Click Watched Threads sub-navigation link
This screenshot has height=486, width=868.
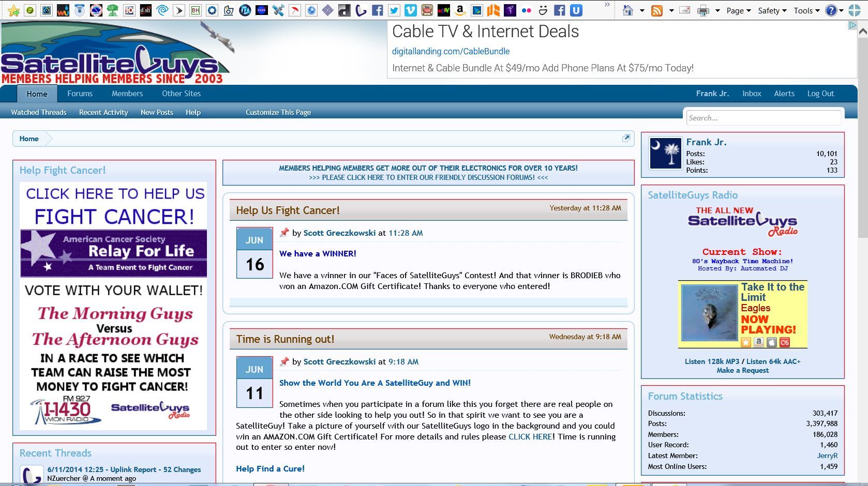point(39,112)
